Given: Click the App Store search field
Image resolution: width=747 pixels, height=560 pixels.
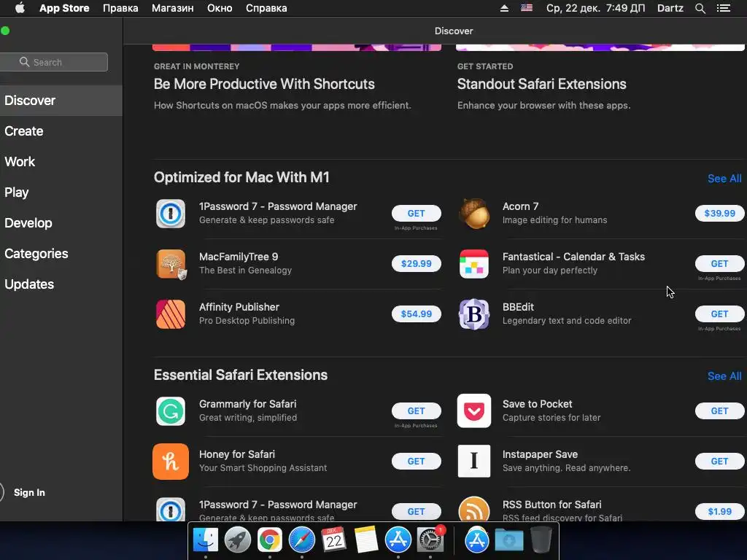Looking at the screenshot, I should tap(54, 62).
